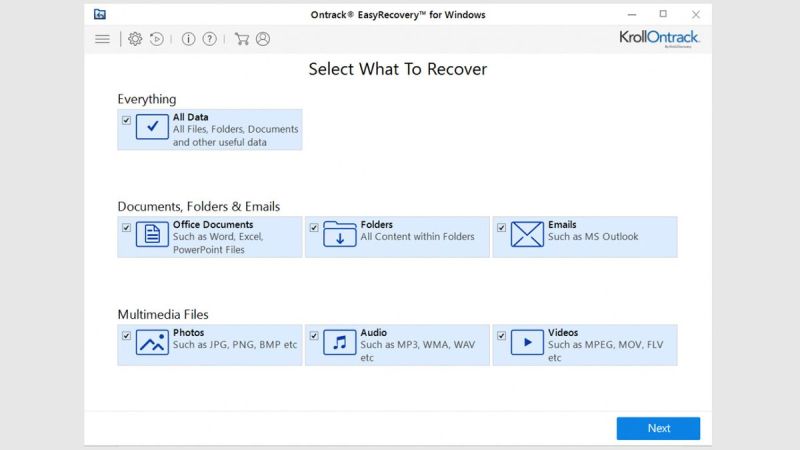The image size is (800, 450).
Task: Click the Folders download icon
Action: click(x=340, y=235)
